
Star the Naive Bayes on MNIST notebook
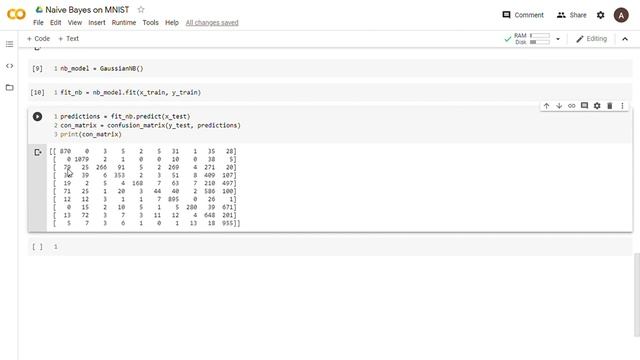point(141,9)
